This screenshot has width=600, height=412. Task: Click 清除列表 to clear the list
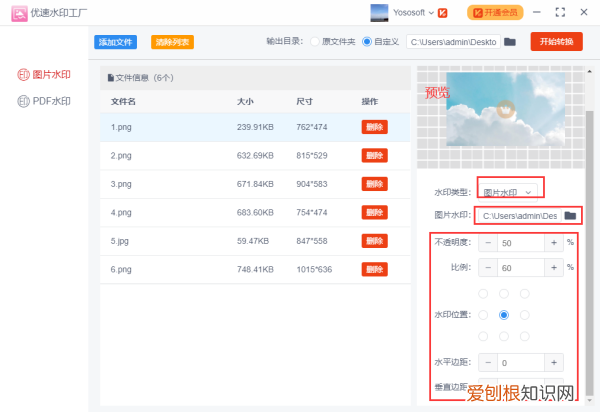click(x=172, y=42)
